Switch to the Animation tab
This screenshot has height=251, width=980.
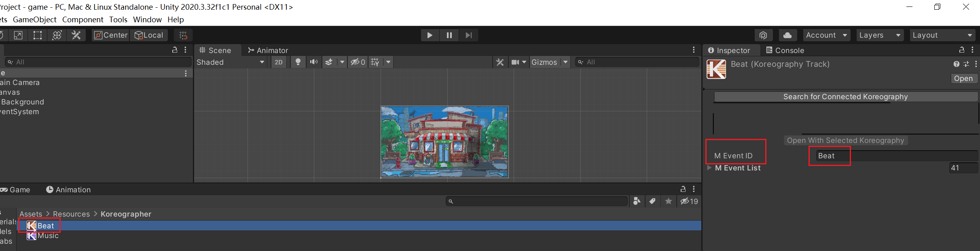pyautogui.click(x=68, y=189)
